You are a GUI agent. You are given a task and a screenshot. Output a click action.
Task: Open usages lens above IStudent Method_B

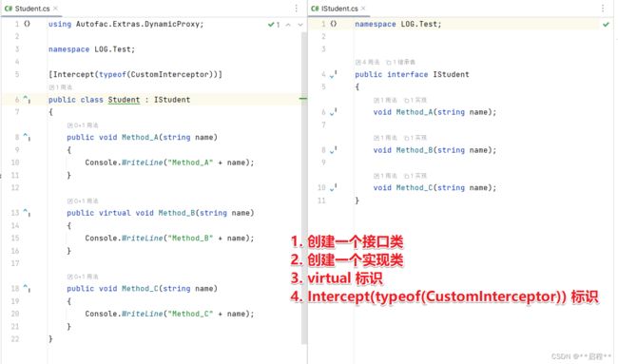point(385,138)
